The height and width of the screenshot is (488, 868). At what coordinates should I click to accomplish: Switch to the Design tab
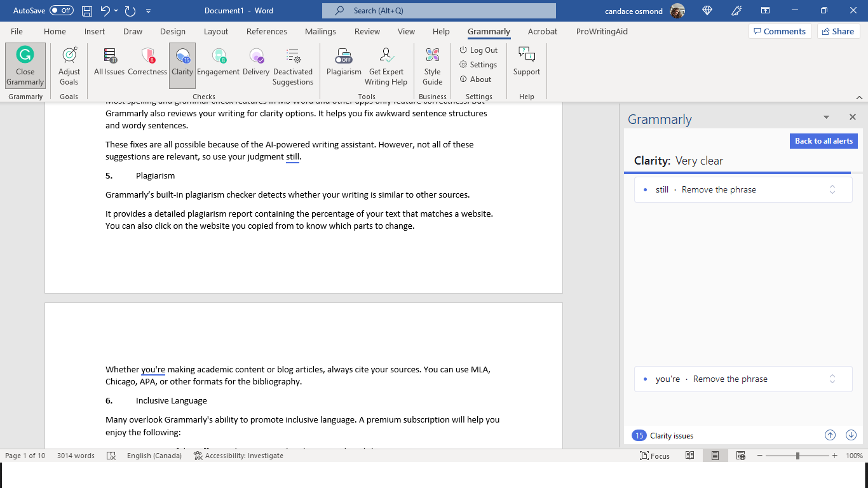click(x=173, y=31)
